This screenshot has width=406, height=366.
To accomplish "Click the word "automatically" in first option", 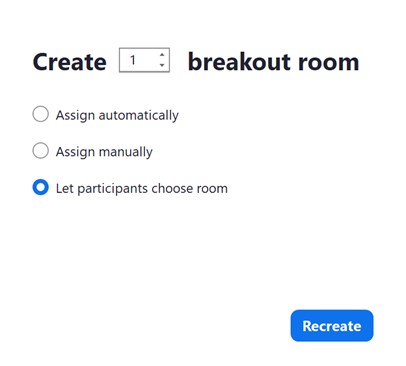I will point(138,116).
